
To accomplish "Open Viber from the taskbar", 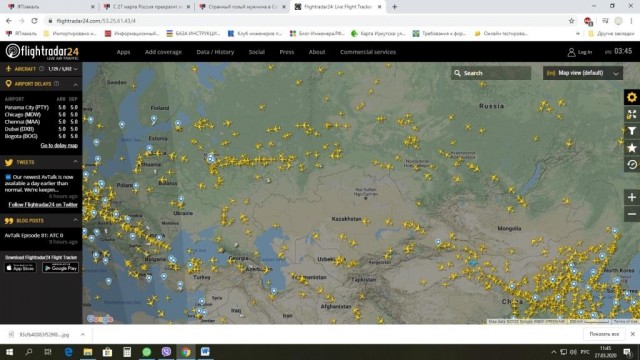I will 166,352.
